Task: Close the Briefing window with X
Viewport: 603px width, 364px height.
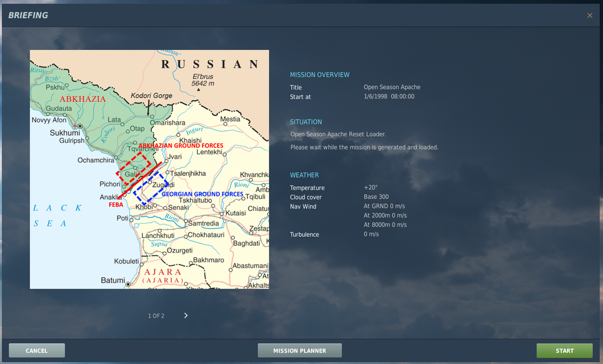Action: [x=590, y=16]
